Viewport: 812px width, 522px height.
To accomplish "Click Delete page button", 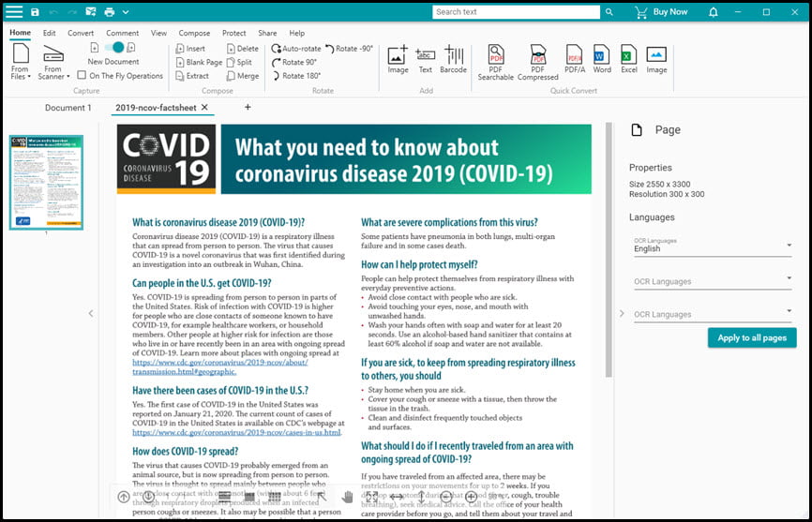I will (242, 48).
